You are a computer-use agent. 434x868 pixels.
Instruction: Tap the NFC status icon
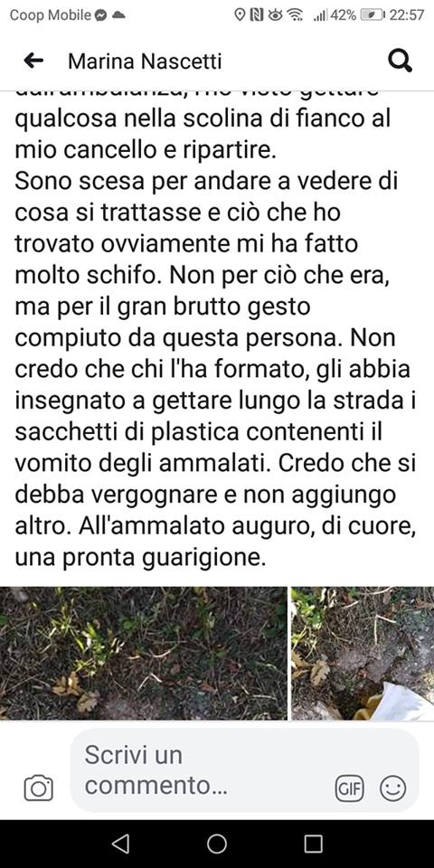(x=257, y=15)
